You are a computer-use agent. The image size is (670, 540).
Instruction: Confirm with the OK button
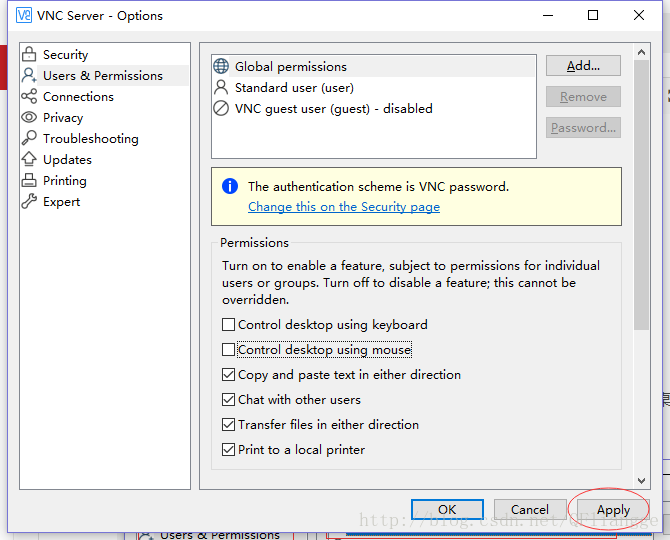[x=447, y=509]
